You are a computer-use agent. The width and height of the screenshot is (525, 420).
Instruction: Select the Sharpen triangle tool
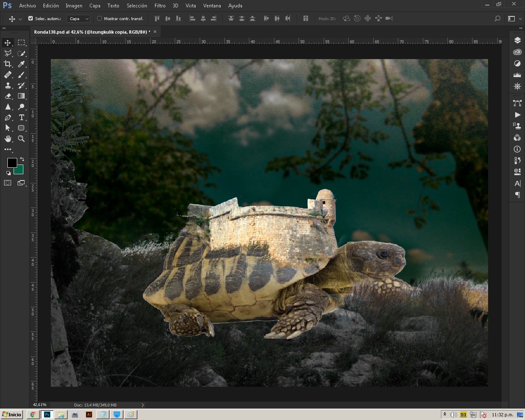(x=8, y=107)
